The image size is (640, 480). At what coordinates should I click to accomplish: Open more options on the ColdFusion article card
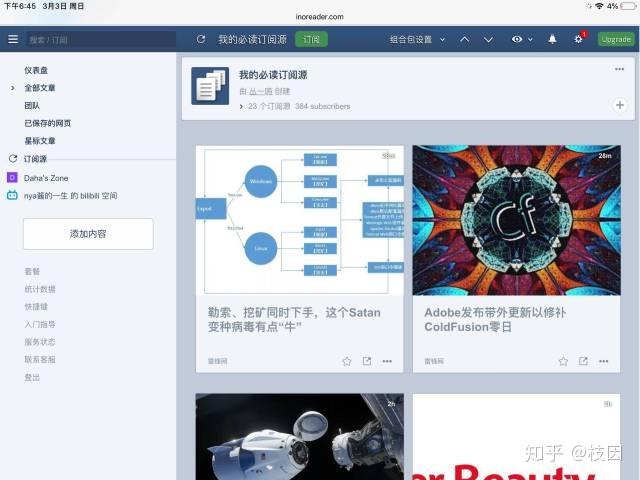(604, 361)
